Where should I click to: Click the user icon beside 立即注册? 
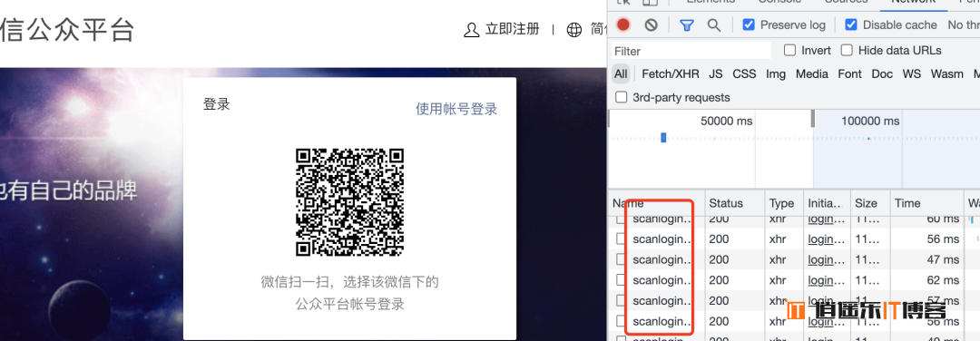[x=471, y=29]
